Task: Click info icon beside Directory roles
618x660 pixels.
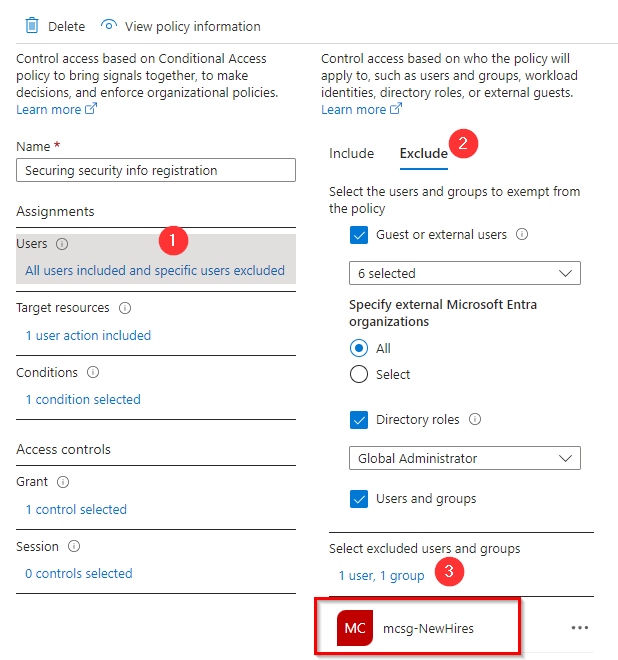Action: pos(475,420)
